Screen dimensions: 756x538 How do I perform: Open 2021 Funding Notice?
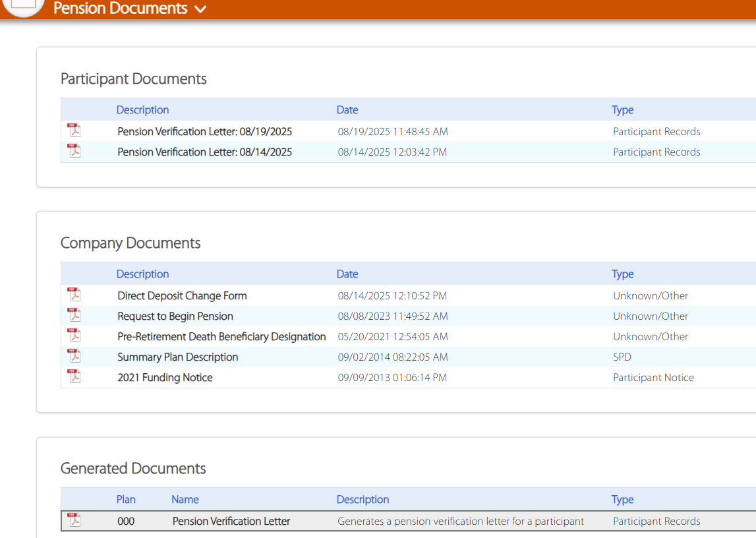(x=165, y=378)
